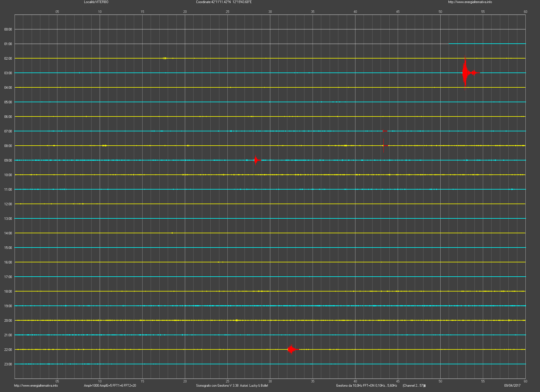
Task: Click the 23:00 hour label
Action: [x=8, y=364]
